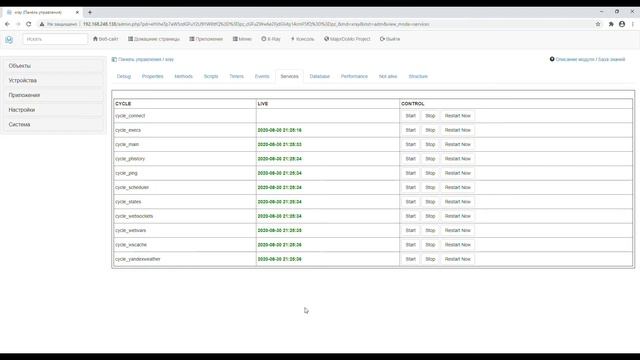
Task: Switch to the Structure tab
Action: tap(418, 76)
